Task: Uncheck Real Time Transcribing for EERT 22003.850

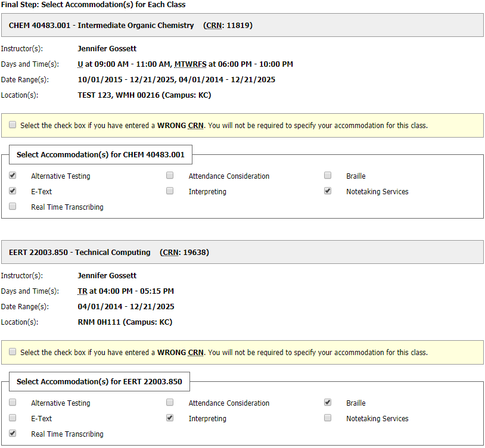Action: (x=13, y=434)
